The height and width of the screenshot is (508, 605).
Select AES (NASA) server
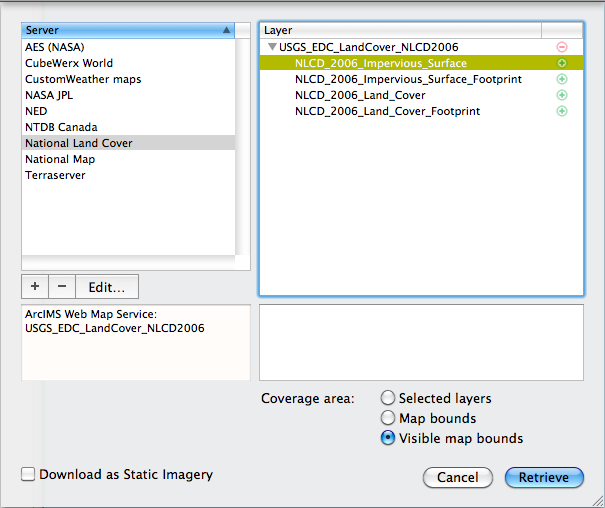click(x=128, y=47)
